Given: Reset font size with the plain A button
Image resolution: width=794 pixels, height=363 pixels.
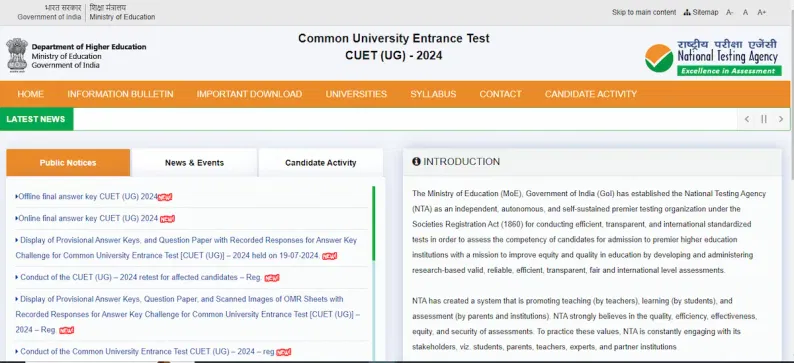Looking at the screenshot, I should click(745, 12).
